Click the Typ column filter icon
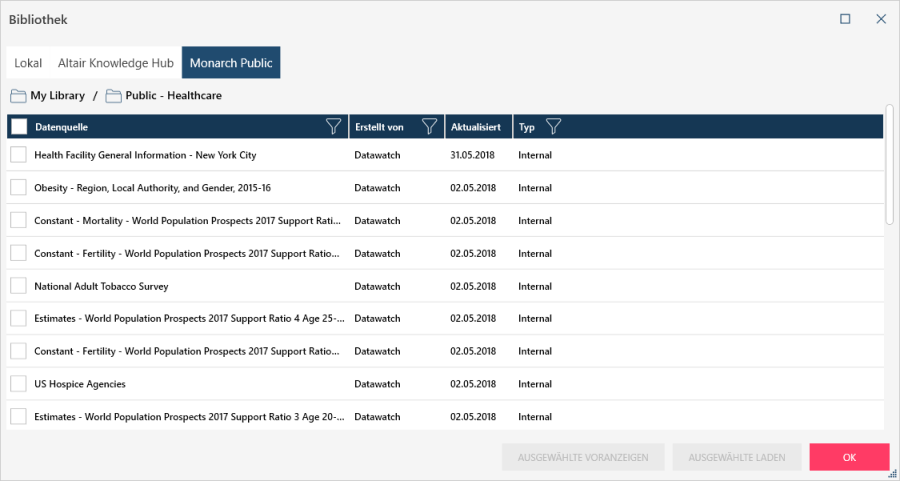 pyautogui.click(x=552, y=127)
